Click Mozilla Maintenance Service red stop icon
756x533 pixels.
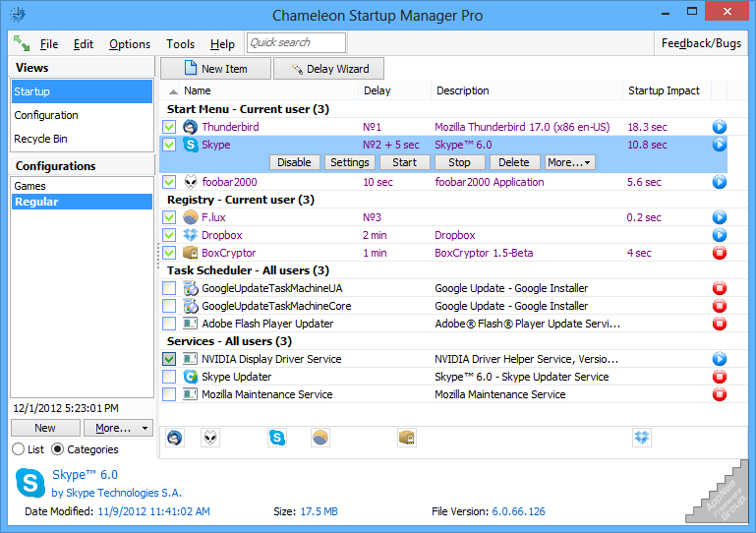(719, 394)
